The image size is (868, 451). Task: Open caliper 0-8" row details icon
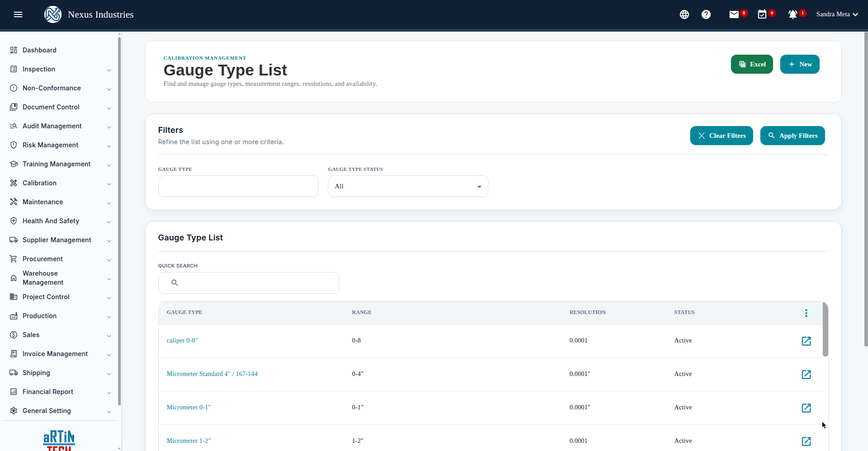(x=806, y=341)
